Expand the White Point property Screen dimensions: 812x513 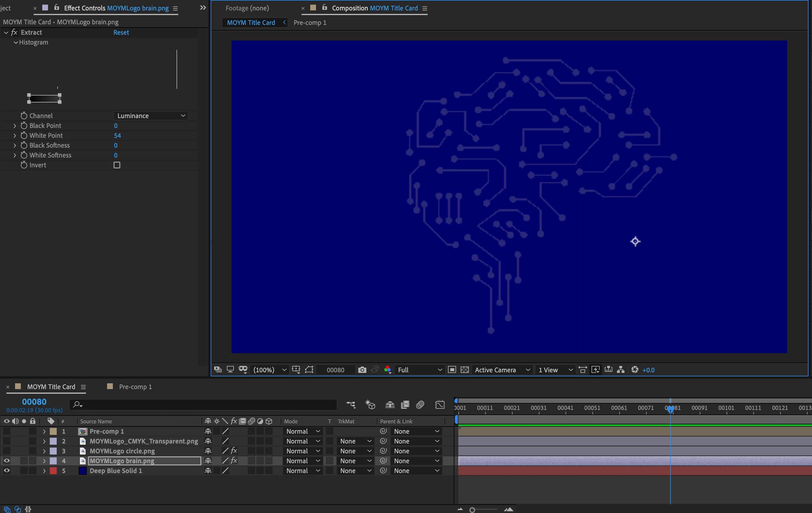click(x=14, y=135)
